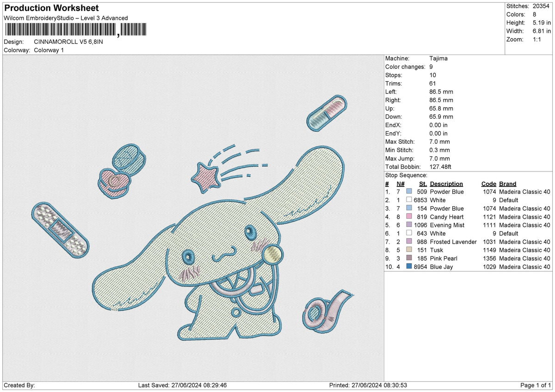The image size is (555, 392).
Task: Click the pill capsule embroidery element
Action: click(327, 112)
